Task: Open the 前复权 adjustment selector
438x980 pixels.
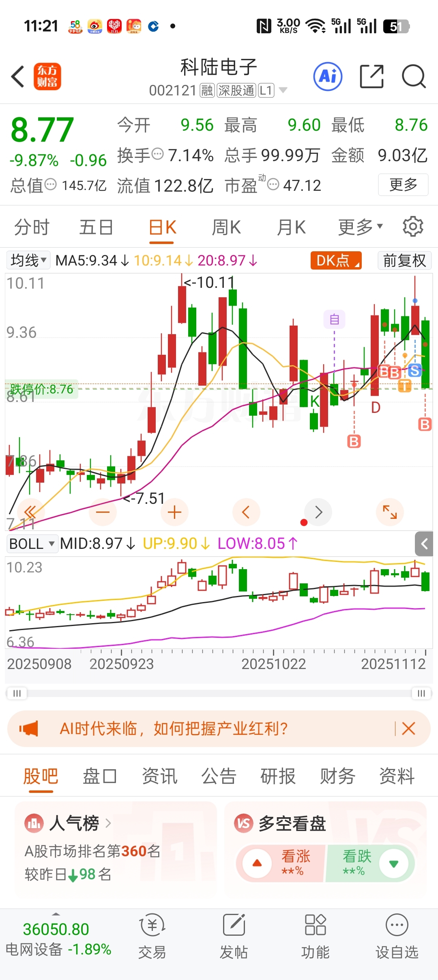Action: (404, 260)
